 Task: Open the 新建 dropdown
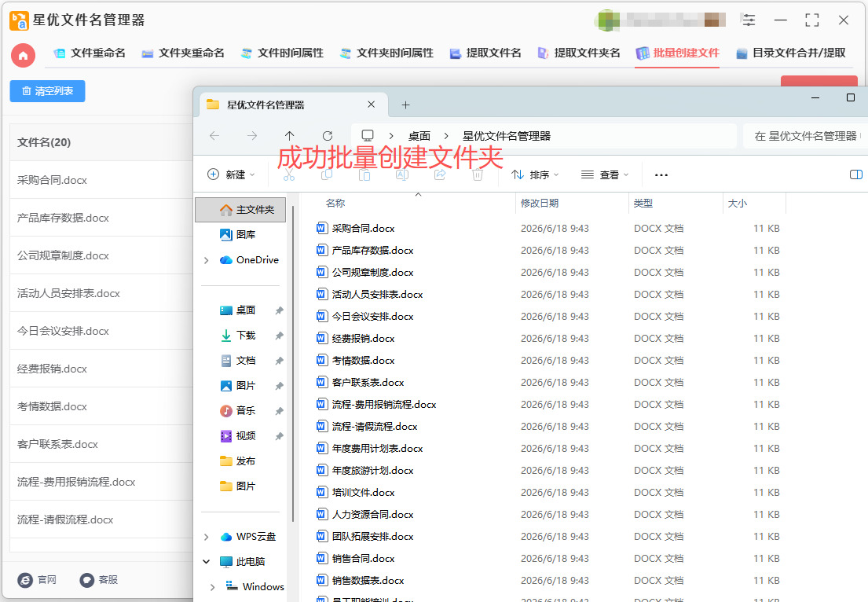[x=231, y=175]
